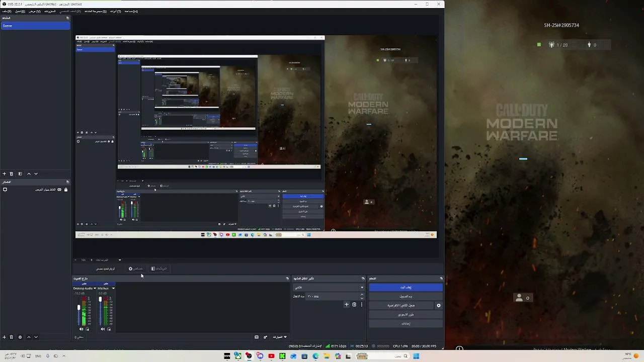Float the Controls dock panel

point(441,279)
